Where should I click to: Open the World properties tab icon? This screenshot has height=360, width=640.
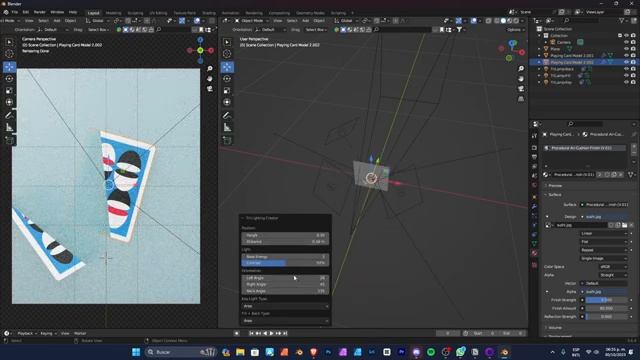pyautogui.click(x=534, y=186)
